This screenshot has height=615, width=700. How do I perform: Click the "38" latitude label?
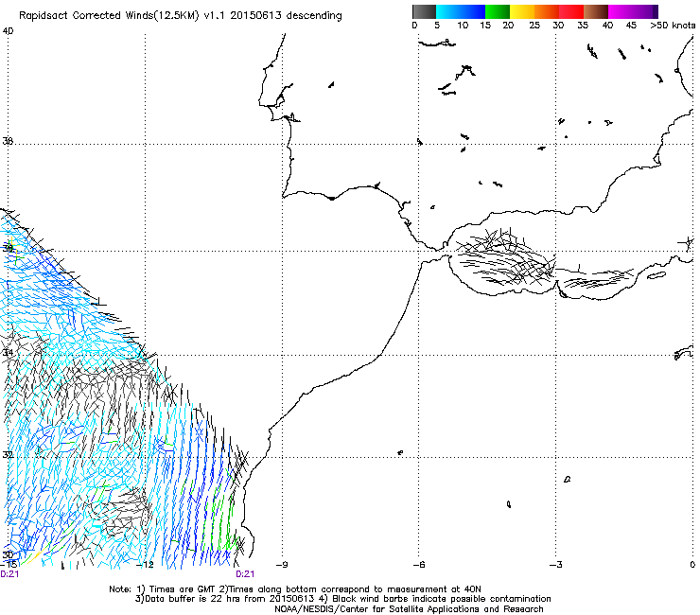(8, 141)
